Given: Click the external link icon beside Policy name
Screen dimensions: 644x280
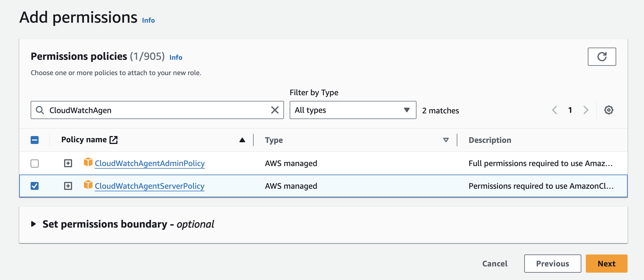Looking at the screenshot, I should point(113,140).
